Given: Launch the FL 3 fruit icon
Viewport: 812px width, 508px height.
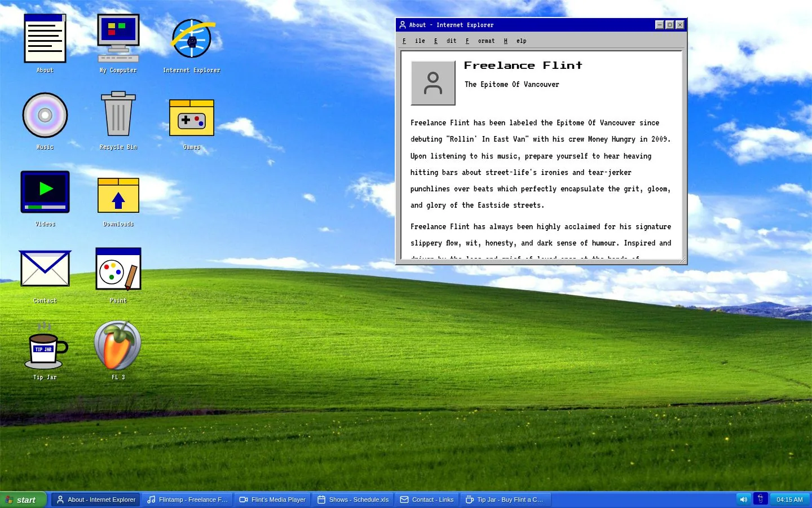Looking at the screenshot, I should tap(118, 351).
